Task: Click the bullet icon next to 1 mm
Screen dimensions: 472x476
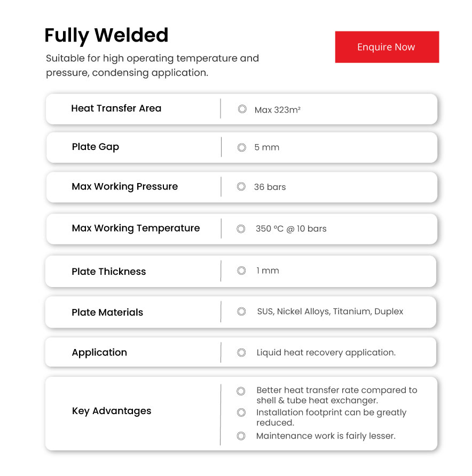Action: pyautogui.click(x=241, y=271)
